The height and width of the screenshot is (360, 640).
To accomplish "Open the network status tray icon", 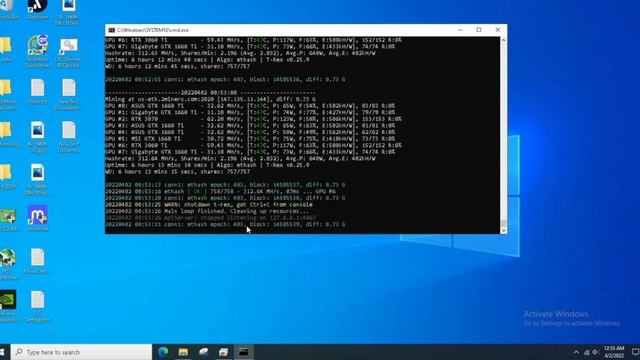I will [x=587, y=352].
